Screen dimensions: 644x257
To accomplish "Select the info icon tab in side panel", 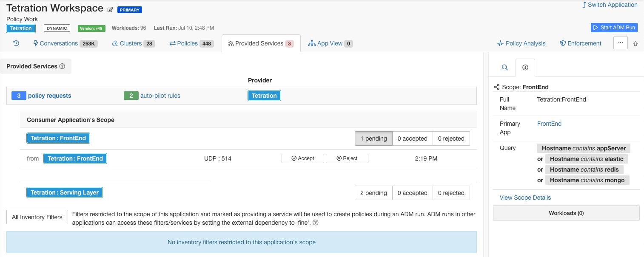I will 525,67.
